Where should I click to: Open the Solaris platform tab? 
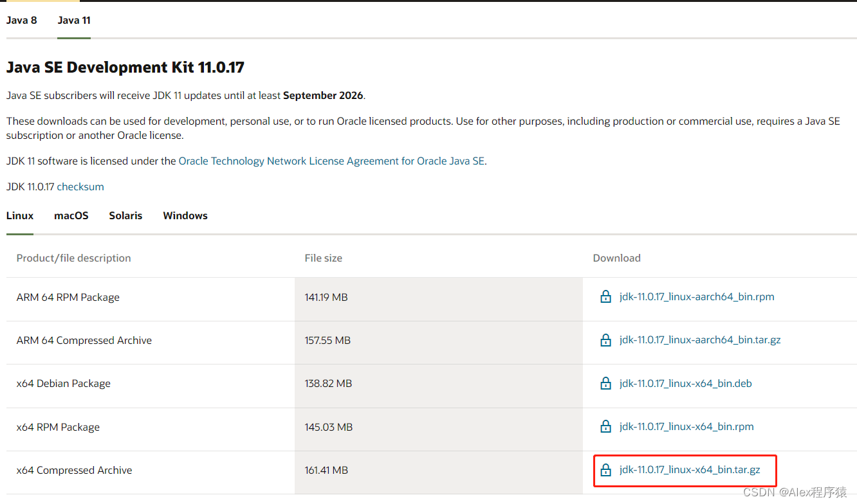point(125,215)
